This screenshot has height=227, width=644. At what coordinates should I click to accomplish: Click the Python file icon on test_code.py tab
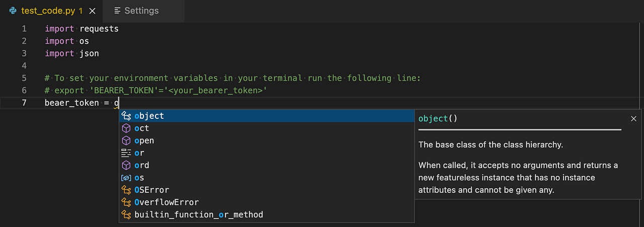(x=13, y=11)
